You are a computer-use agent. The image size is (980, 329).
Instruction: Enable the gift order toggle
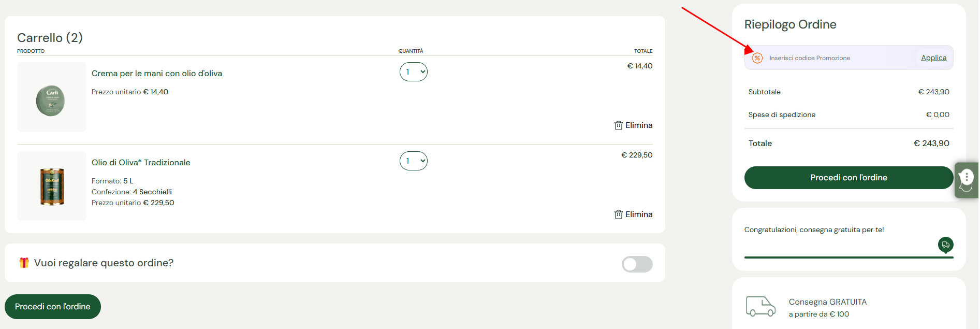pyautogui.click(x=637, y=264)
